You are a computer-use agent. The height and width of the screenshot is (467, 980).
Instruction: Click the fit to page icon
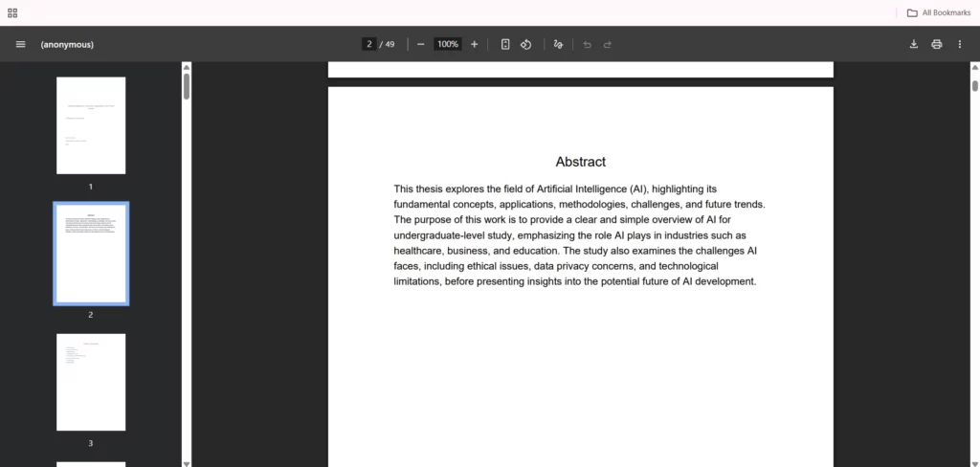505,44
